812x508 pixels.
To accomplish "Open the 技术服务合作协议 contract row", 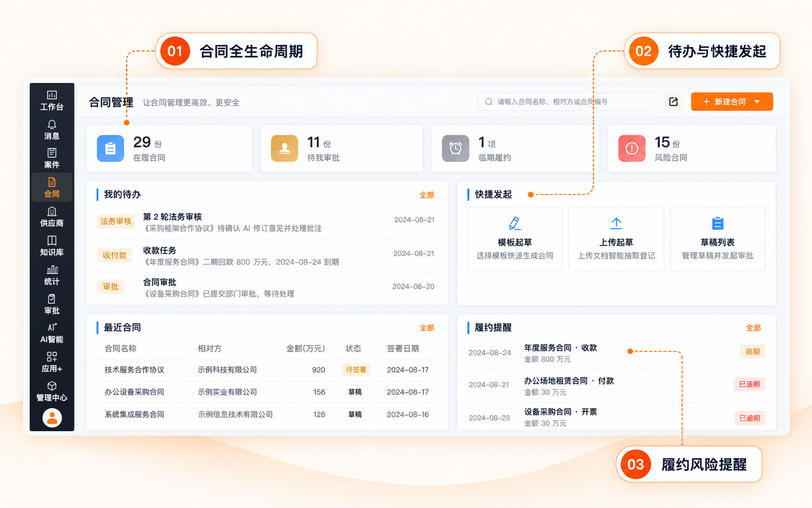I will [266, 370].
